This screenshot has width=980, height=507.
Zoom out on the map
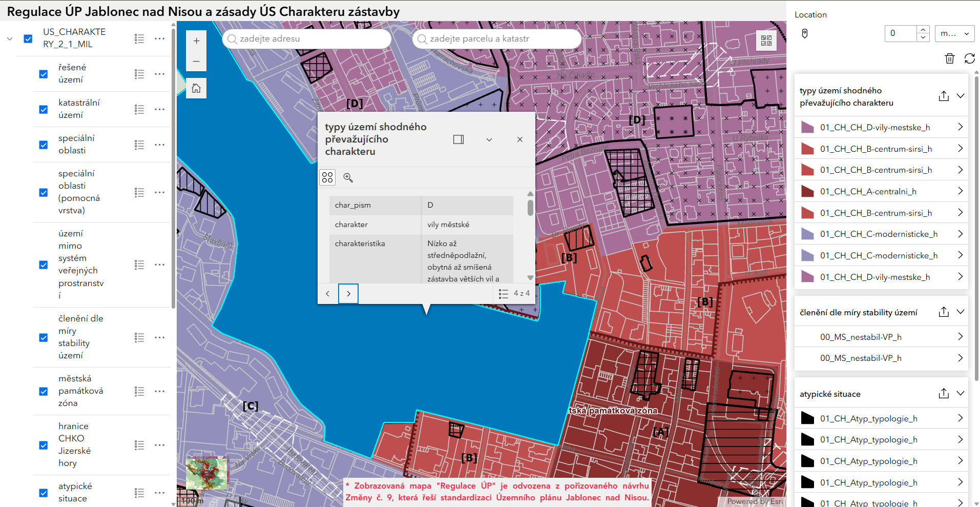tap(196, 62)
